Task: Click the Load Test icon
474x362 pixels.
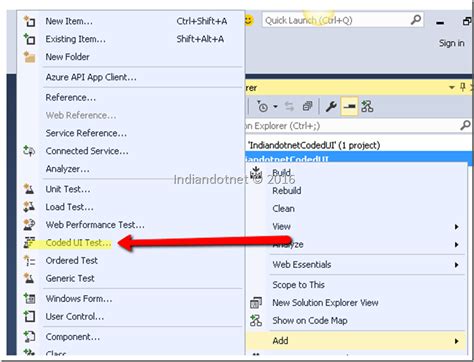Action: (29, 207)
